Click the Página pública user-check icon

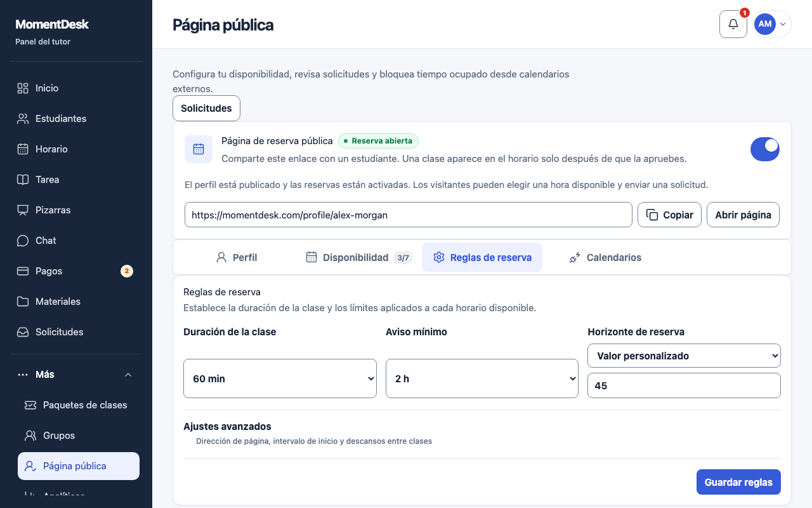pos(30,466)
